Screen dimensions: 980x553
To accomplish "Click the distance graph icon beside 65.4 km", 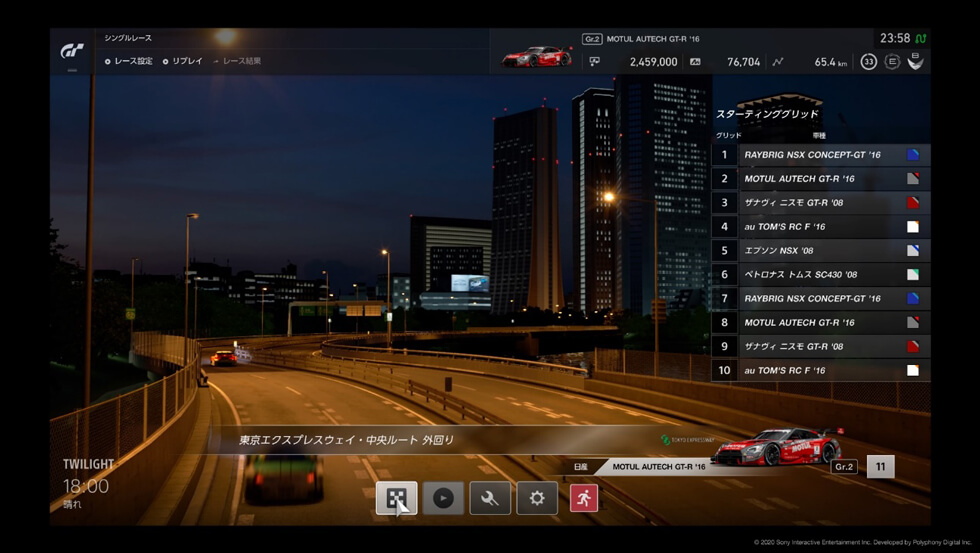I will pos(778,62).
